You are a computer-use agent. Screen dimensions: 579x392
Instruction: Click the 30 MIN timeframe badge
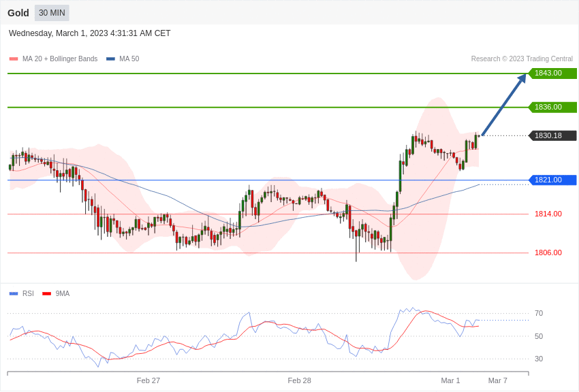(52, 13)
